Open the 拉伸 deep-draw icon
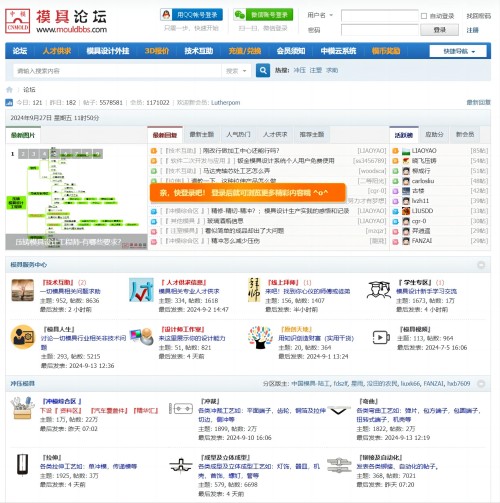The image size is (500, 503). (x=22, y=464)
